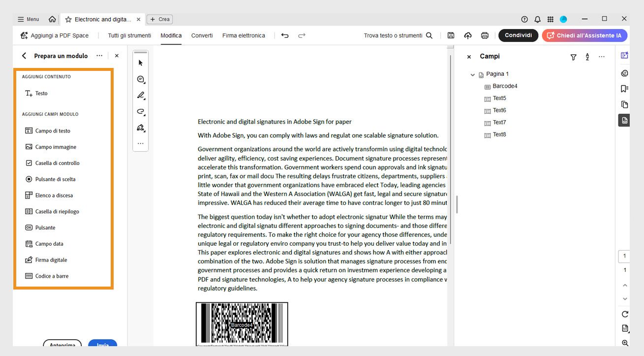This screenshot has width=644, height=356.
Task: Add a Campo immagine field
Action: tap(51, 147)
